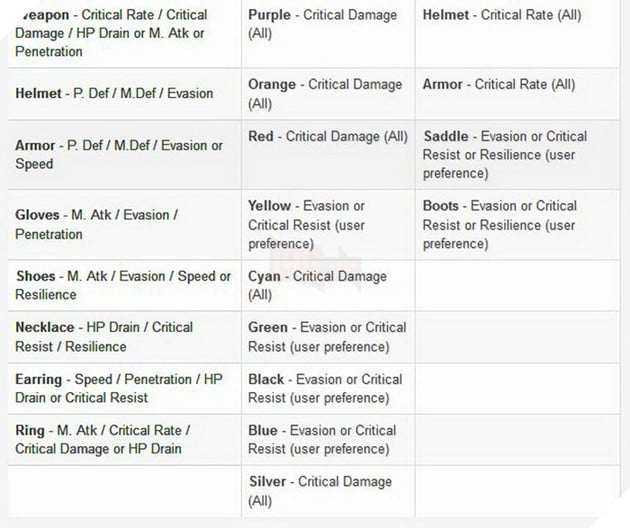
Task: Click the Earring Speed Penetration cell
Action: (125, 388)
